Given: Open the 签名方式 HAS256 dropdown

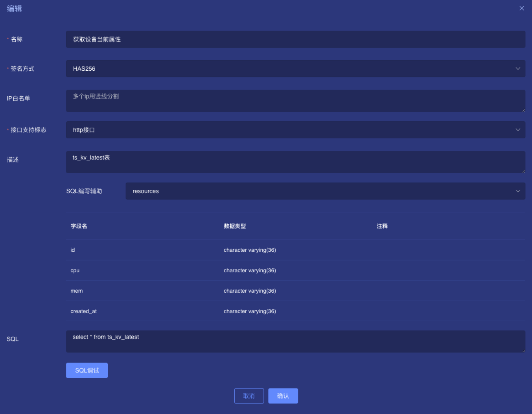Looking at the screenshot, I should click(291, 69).
